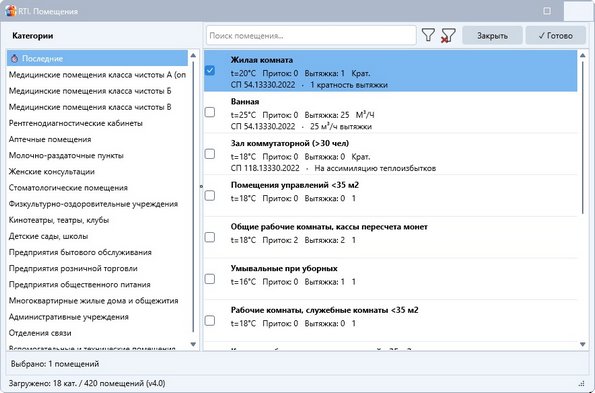Click 25 м³/ч вытяжки note text

click(341, 126)
